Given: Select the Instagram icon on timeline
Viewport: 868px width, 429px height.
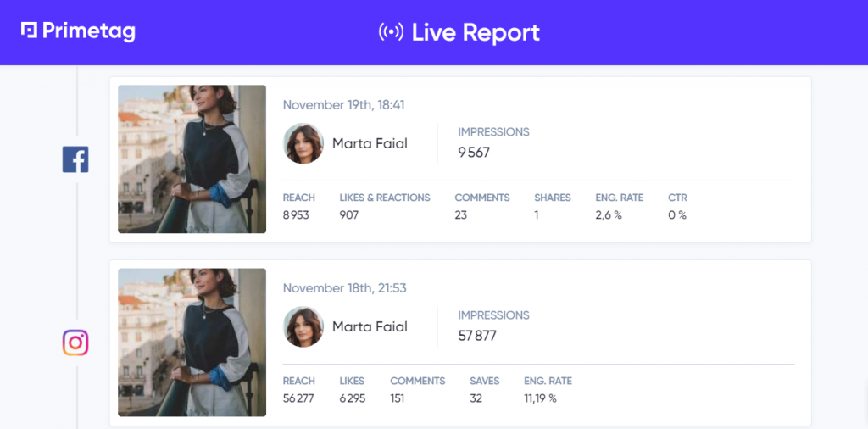Looking at the screenshot, I should click(75, 343).
